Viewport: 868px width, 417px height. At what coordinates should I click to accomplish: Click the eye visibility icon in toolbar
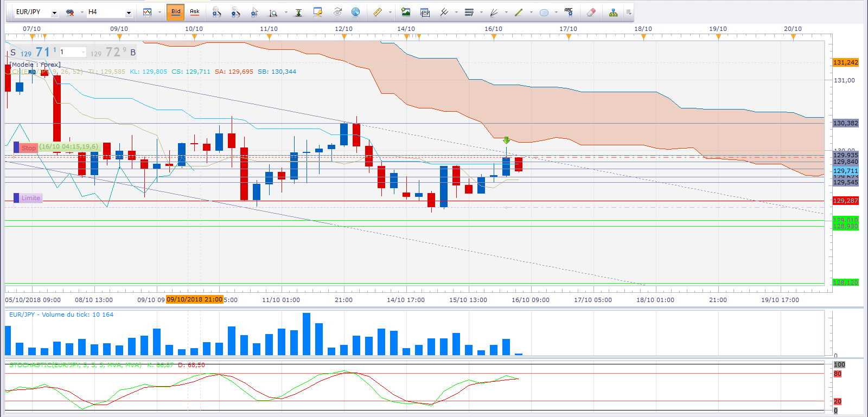tap(337, 12)
